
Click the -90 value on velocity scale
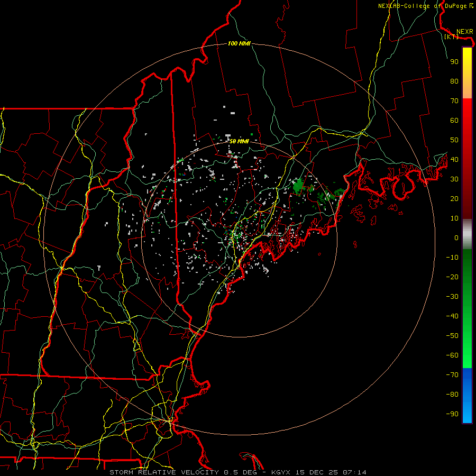pyautogui.click(x=452, y=414)
